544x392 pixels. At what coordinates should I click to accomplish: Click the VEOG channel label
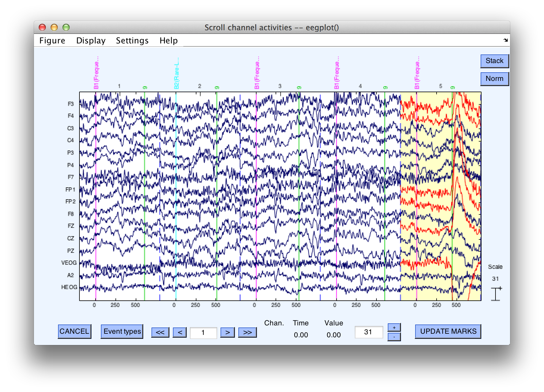point(69,263)
